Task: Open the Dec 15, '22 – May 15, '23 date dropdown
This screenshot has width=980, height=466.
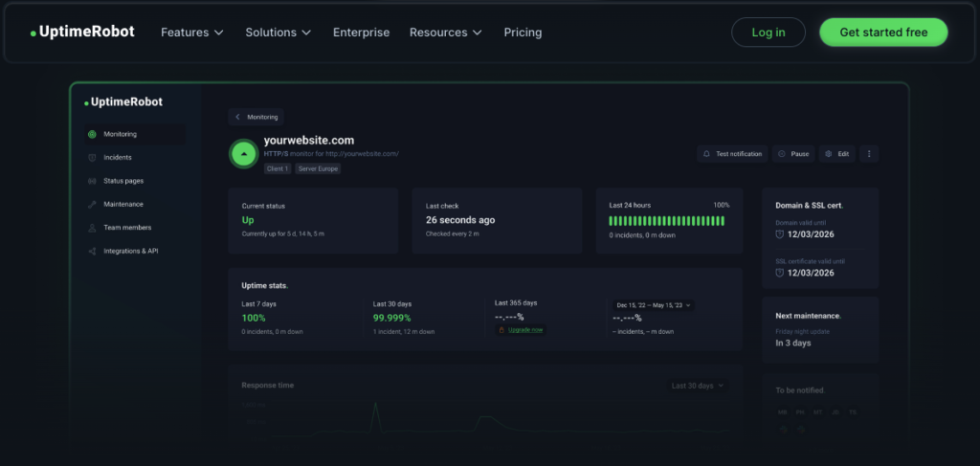Action: coord(653,305)
